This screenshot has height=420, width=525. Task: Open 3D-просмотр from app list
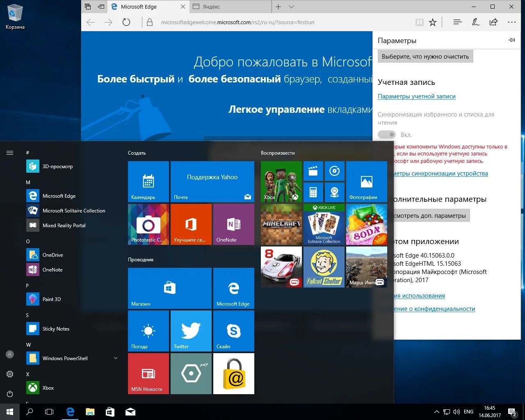point(72,166)
